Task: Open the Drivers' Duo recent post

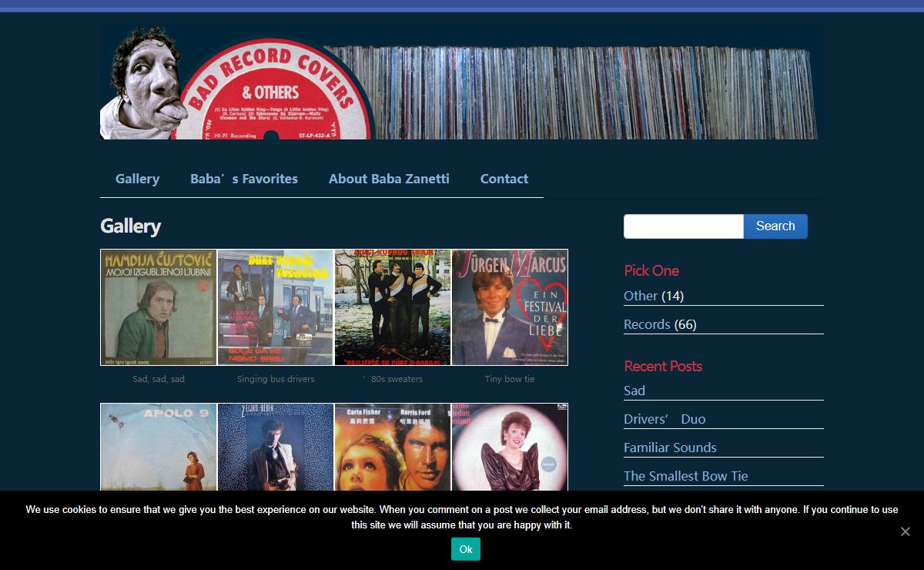Action: [x=665, y=419]
